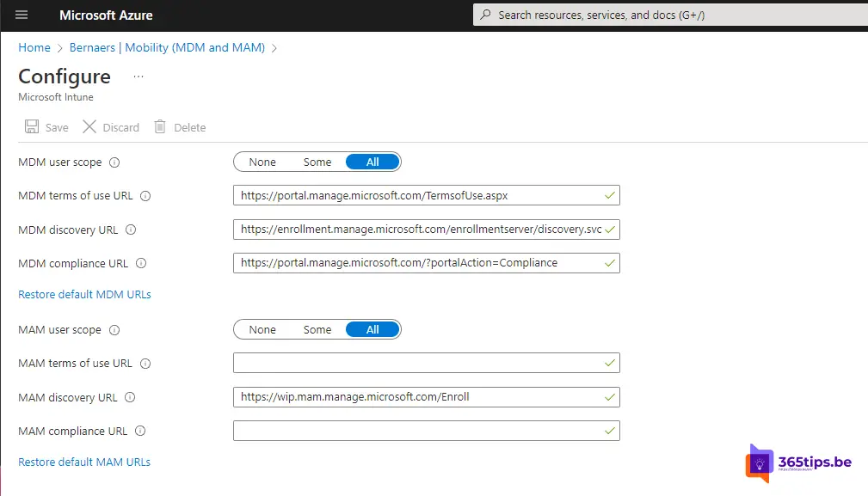The width and height of the screenshot is (868, 496).
Task: Set MDM user scope to All
Action: [x=372, y=162]
